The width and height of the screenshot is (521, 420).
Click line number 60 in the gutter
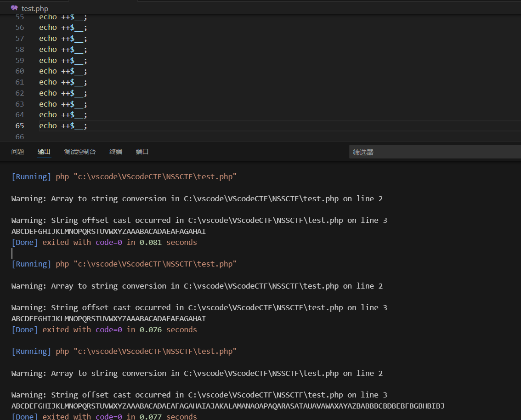[19, 71]
